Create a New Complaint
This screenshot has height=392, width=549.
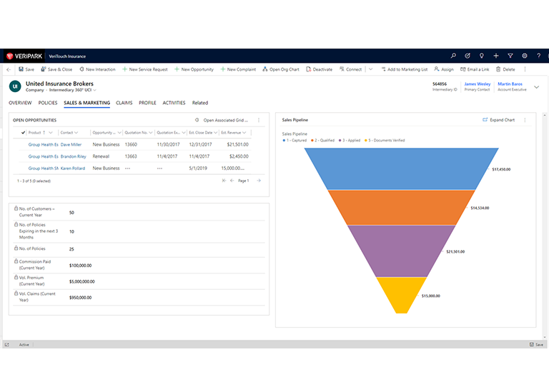point(238,69)
